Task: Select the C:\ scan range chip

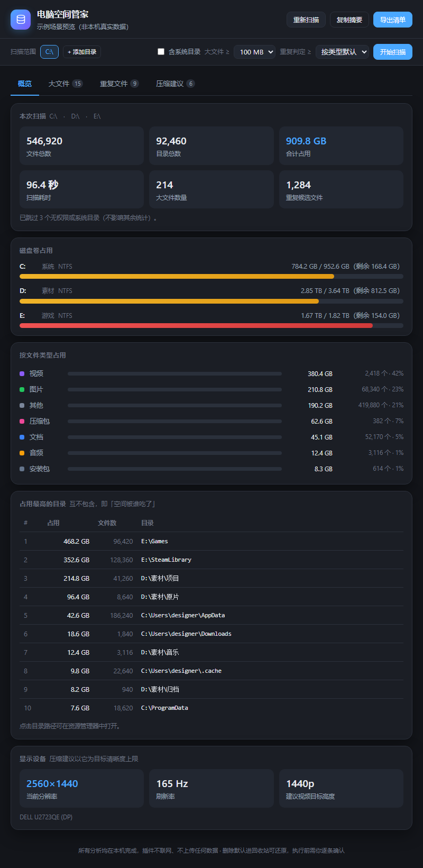Action: tap(49, 52)
